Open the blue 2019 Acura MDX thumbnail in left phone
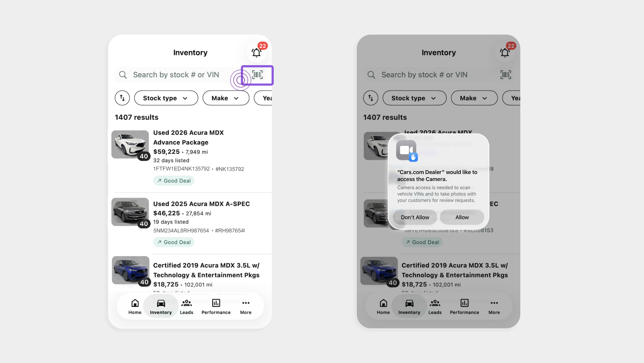The height and width of the screenshot is (363, 644). pyautogui.click(x=130, y=270)
